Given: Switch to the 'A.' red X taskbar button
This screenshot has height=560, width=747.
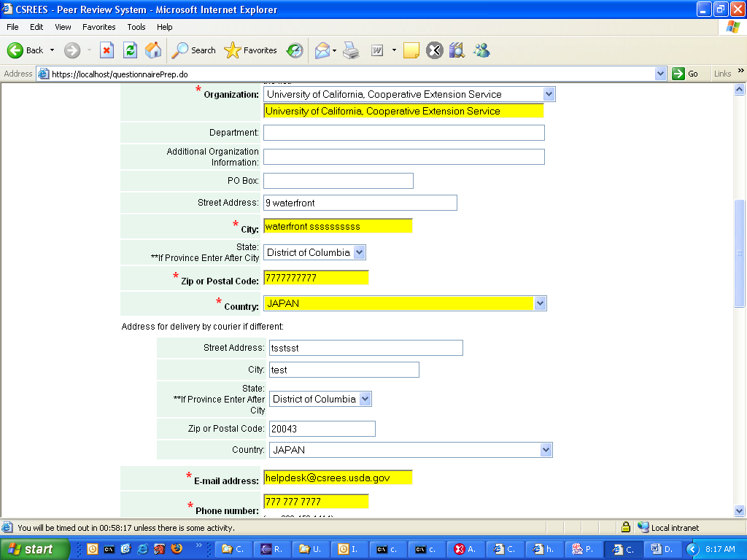Looking at the screenshot, I should pyautogui.click(x=465, y=549).
